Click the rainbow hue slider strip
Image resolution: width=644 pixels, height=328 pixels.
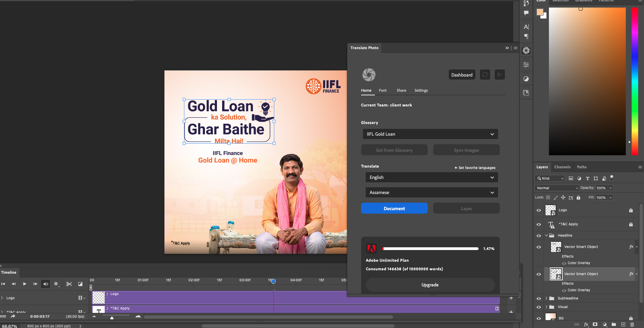tap(635, 81)
